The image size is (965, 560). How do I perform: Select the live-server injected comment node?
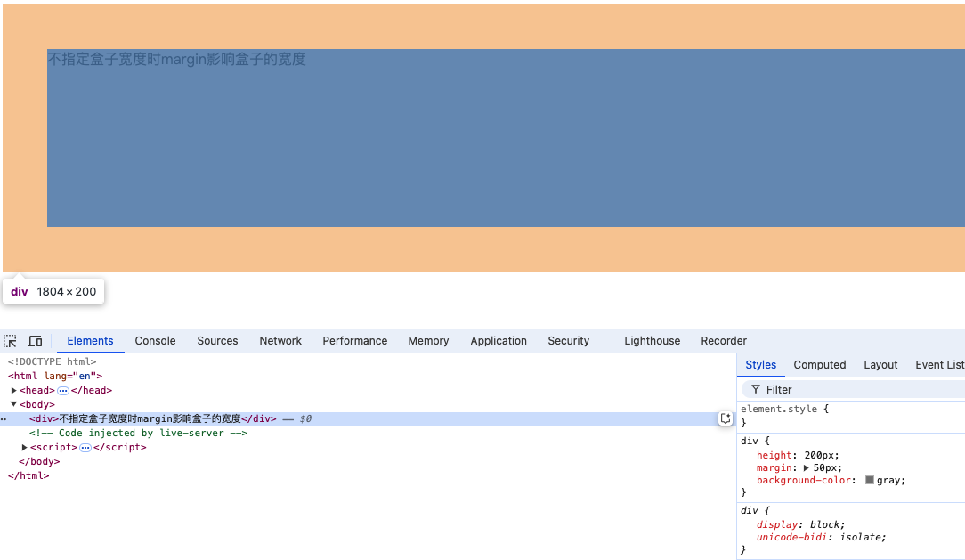pyautogui.click(x=139, y=434)
